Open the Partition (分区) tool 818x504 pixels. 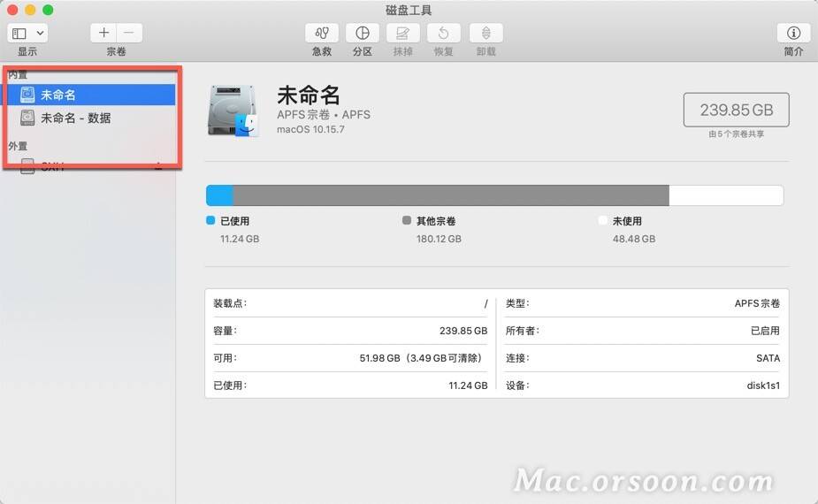(x=363, y=33)
